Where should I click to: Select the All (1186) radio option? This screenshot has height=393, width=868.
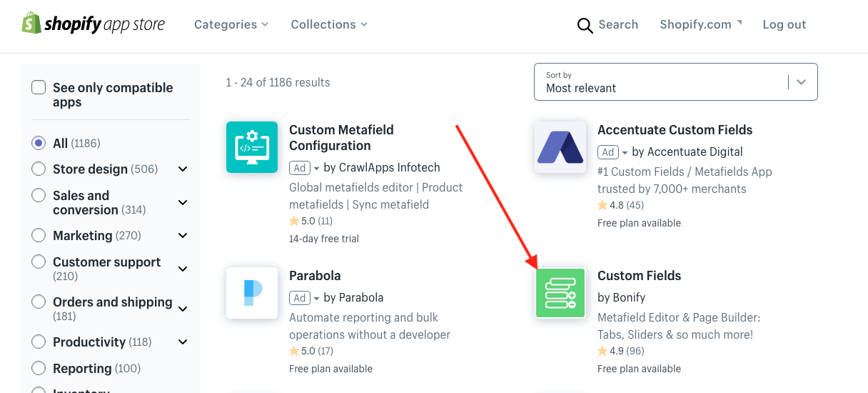pos(39,143)
